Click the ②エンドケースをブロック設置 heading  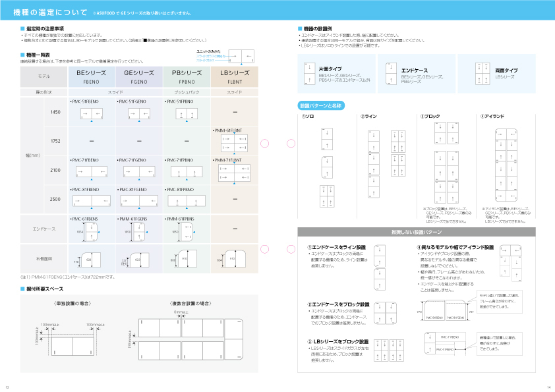click(x=338, y=304)
